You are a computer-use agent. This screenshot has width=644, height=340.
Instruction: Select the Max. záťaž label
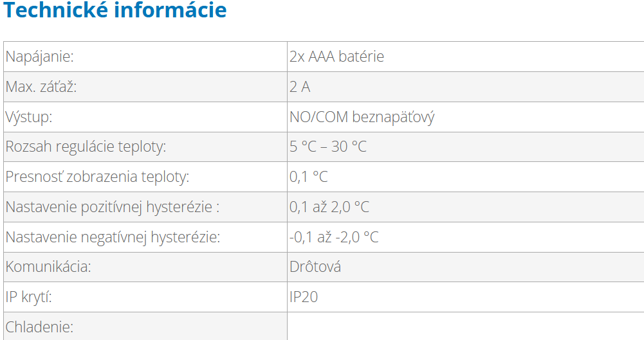coord(41,87)
